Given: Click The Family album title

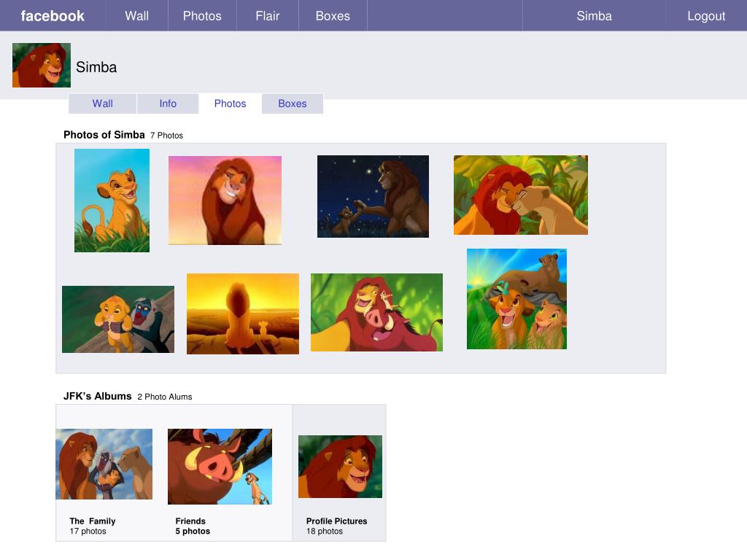Looking at the screenshot, I should tap(93, 521).
